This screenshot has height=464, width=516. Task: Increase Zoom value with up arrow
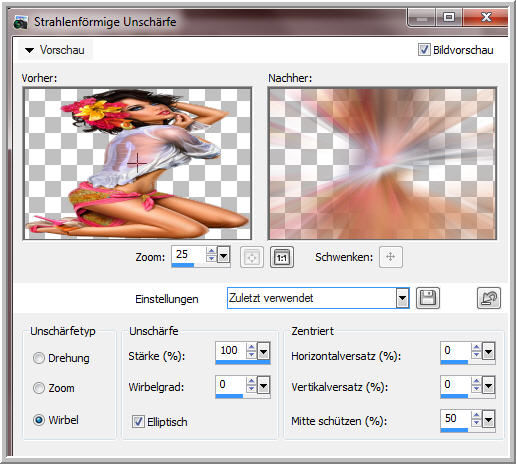coord(211,251)
